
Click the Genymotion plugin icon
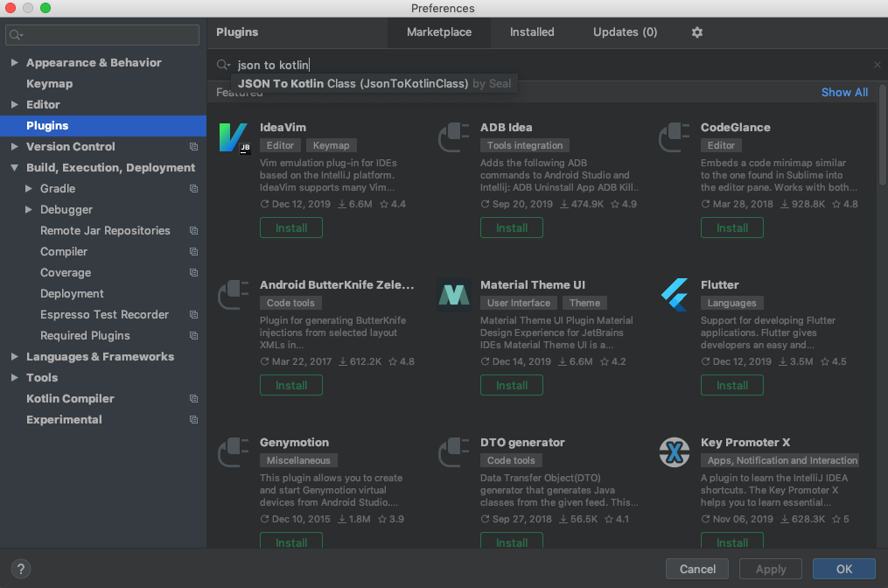[234, 452]
